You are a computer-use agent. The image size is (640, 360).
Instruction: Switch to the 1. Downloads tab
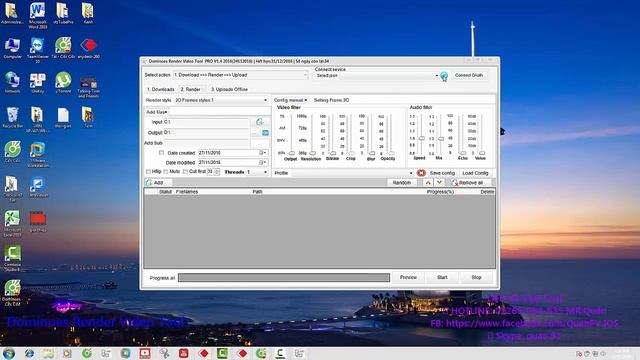click(x=161, y=89)
